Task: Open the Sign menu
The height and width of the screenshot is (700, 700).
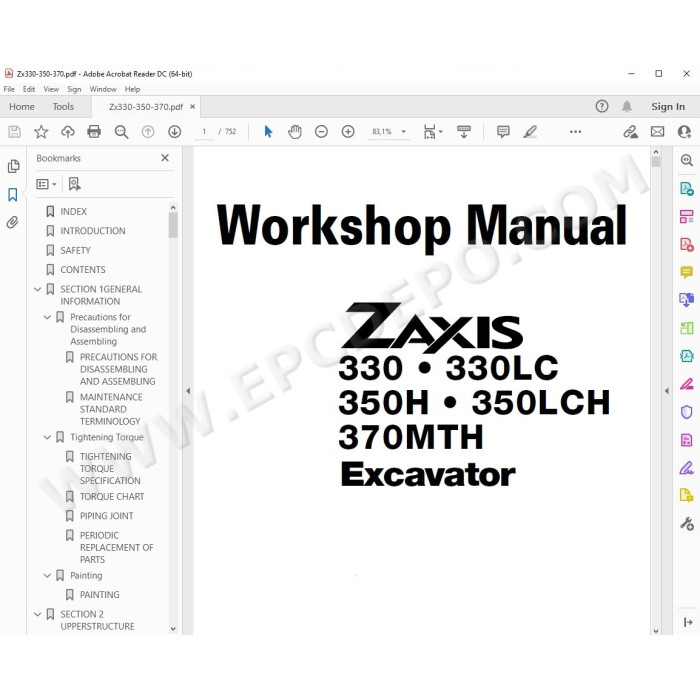Action: point(74,89)
